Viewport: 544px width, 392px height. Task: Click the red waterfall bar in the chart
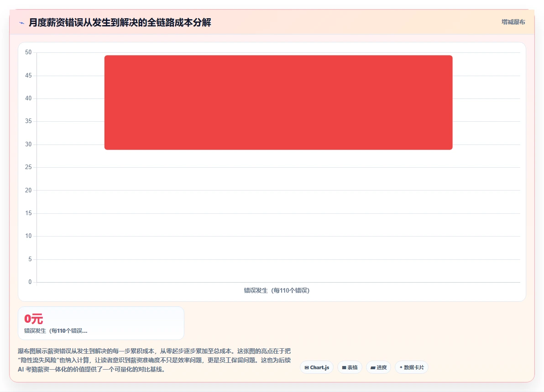pyautogui.click(x=278, y=103)
